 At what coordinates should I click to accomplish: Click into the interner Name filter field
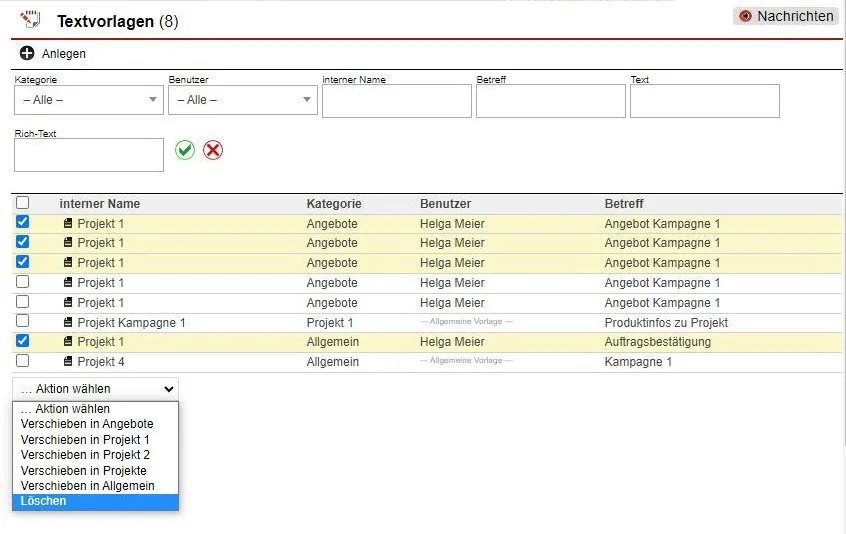[396, 101]
